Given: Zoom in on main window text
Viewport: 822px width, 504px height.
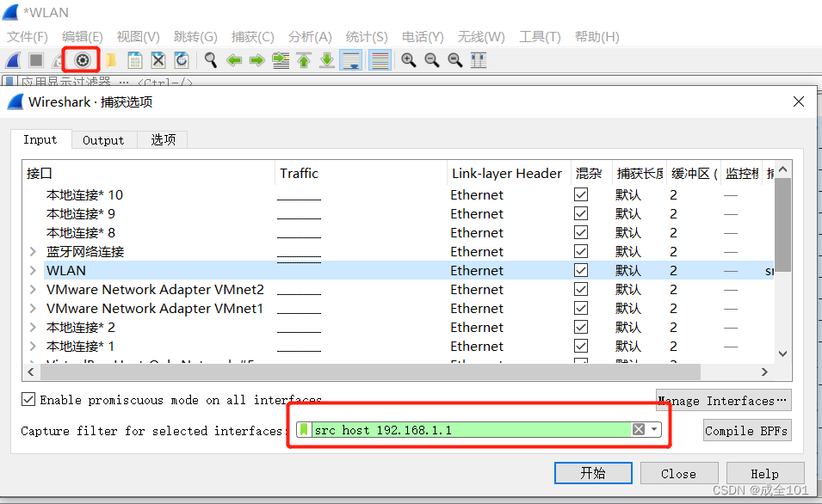Looking at the screenshot, I should 408,60.
